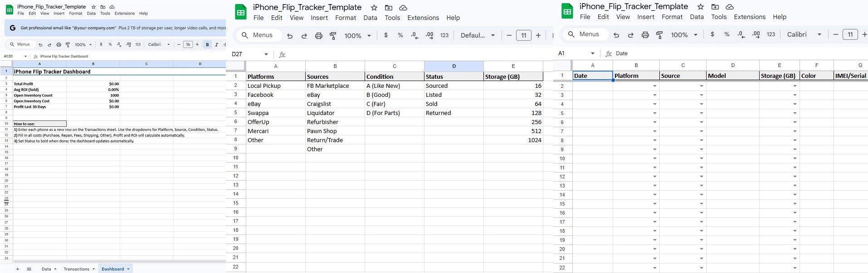Click move-to-folder icon in Transactions window (A1)

(x=715, y=7)
